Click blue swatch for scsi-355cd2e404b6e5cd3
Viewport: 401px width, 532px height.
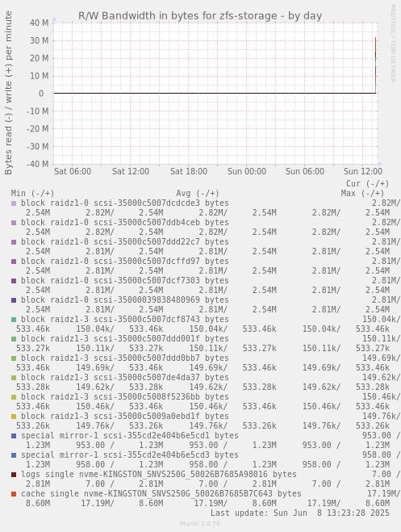(x=14, y=455)
